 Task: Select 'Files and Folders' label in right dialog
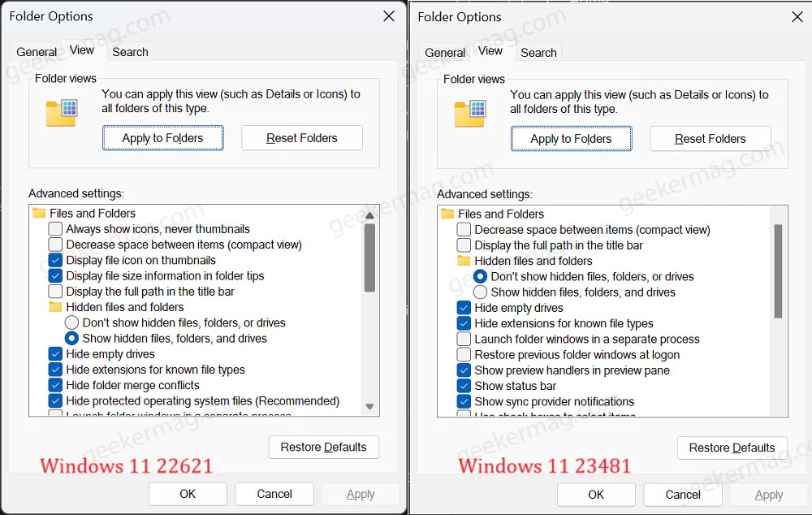501,214
